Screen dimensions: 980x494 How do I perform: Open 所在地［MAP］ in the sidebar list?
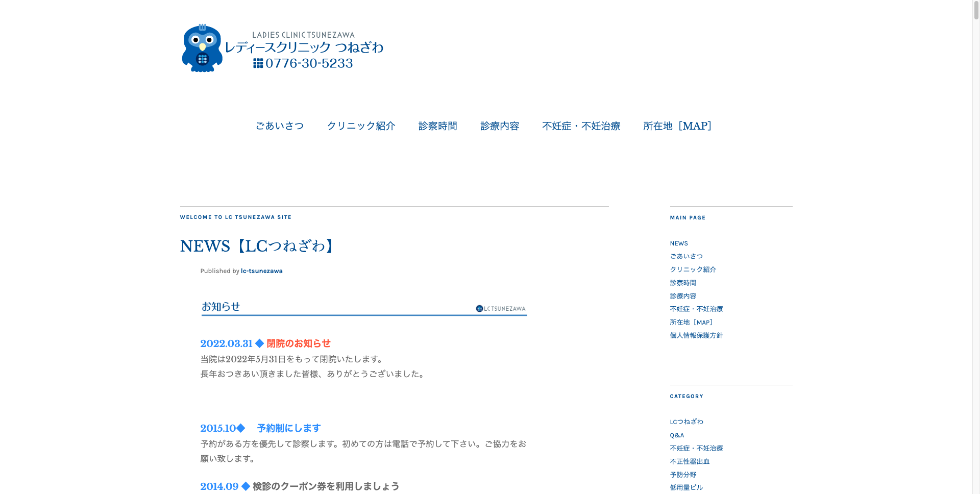tap(692, 322)
